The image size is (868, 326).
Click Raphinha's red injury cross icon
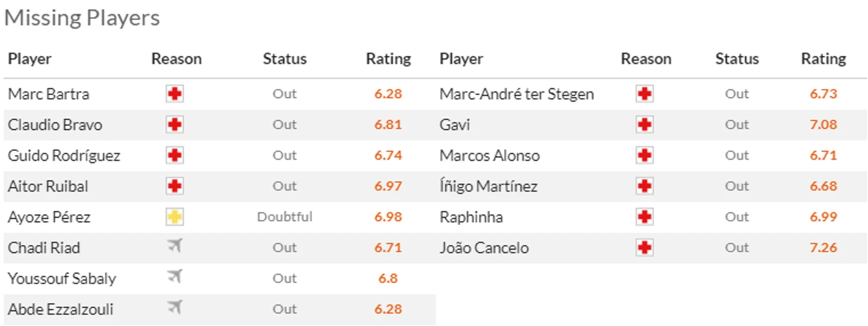(645, 217)
